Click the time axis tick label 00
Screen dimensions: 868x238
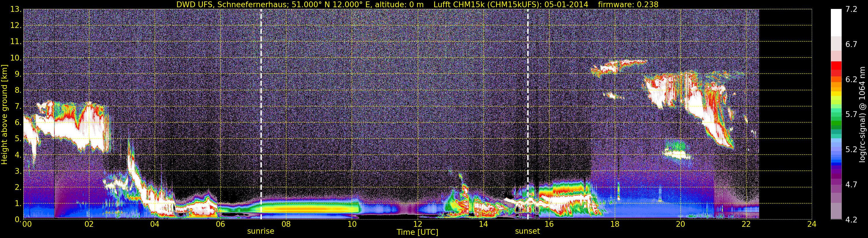(x=27, y=224)
